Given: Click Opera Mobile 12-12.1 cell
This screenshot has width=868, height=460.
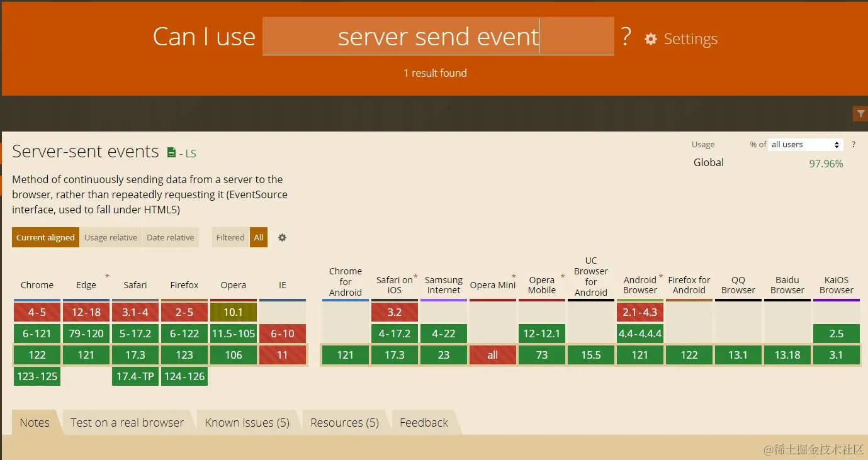Looking at the screenshot, I should [542, 334].
